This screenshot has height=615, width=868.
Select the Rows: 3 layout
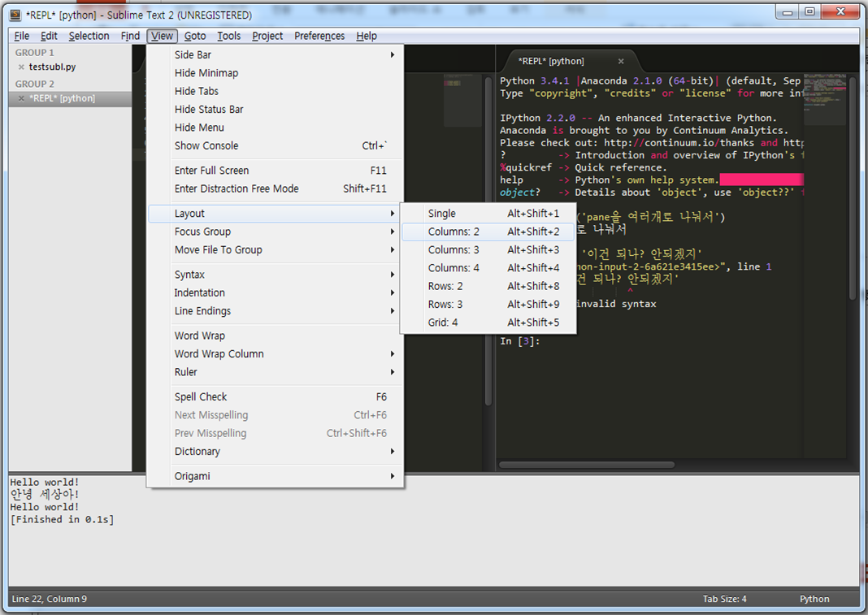click(x=488, y=305)
